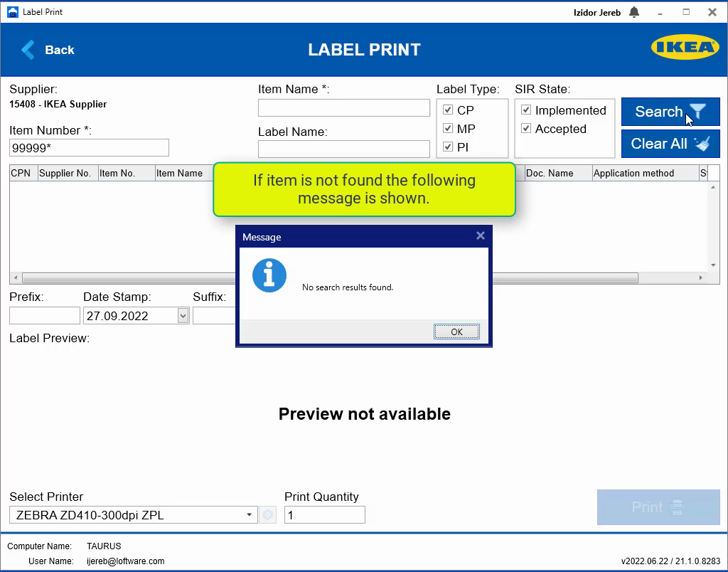Click the Label Name input field
Image resolution: width=728 pixels, height=572 pixels.
click(x=344, y=149)
